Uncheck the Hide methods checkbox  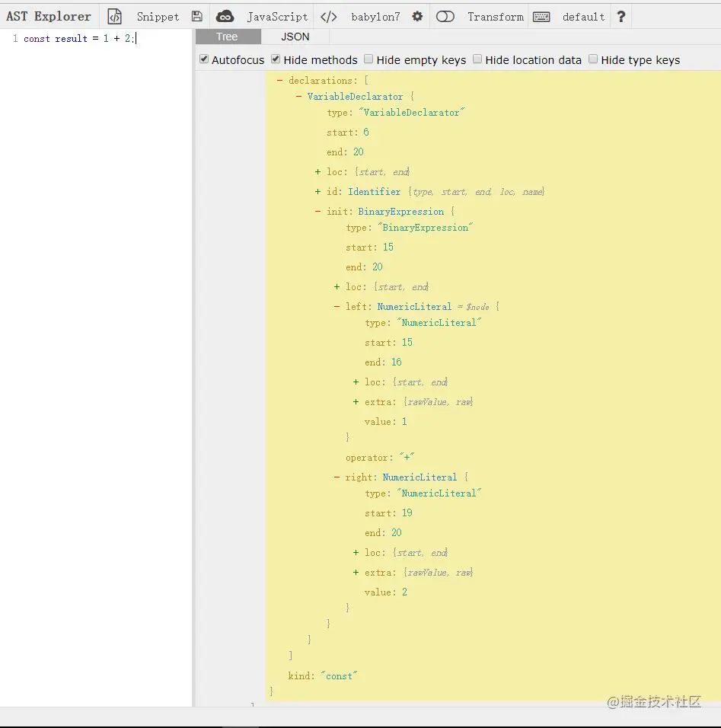pos(276,59)
